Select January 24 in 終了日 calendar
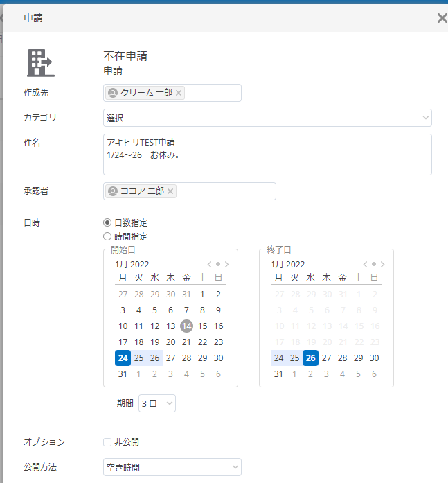The height and width of the screenshot is (483, 448). tap(278, 358)
